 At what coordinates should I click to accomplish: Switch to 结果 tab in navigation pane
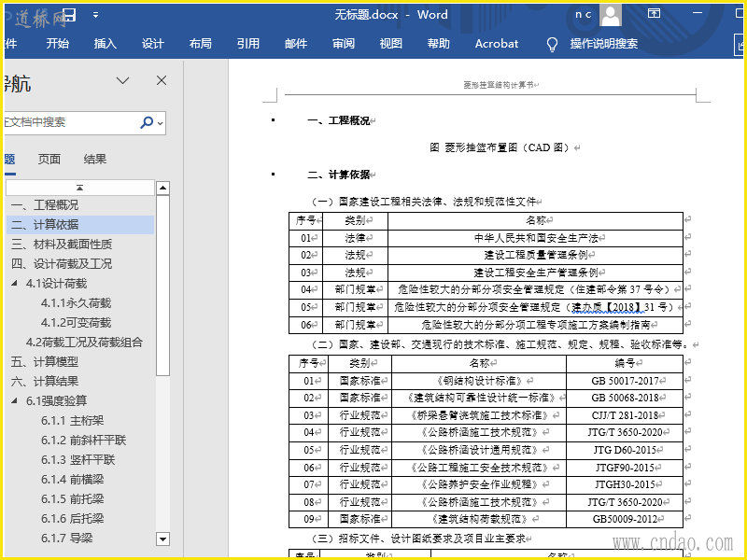click(95, 159)
